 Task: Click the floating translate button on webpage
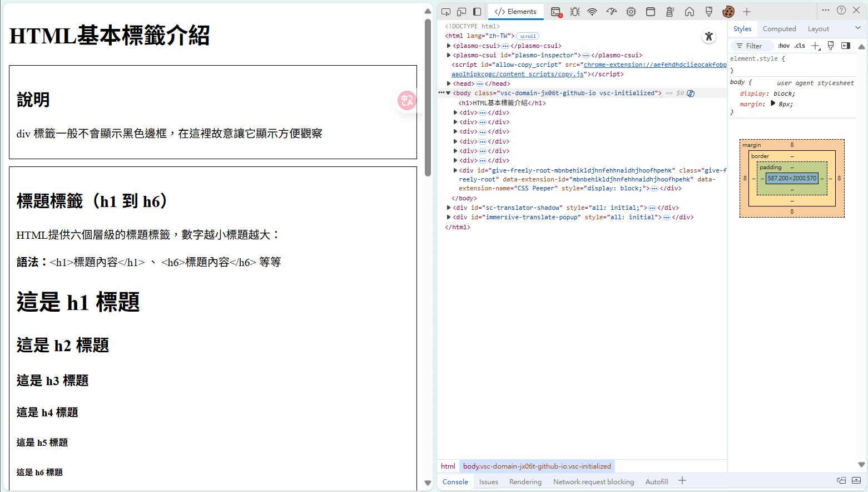coord(407,100)
